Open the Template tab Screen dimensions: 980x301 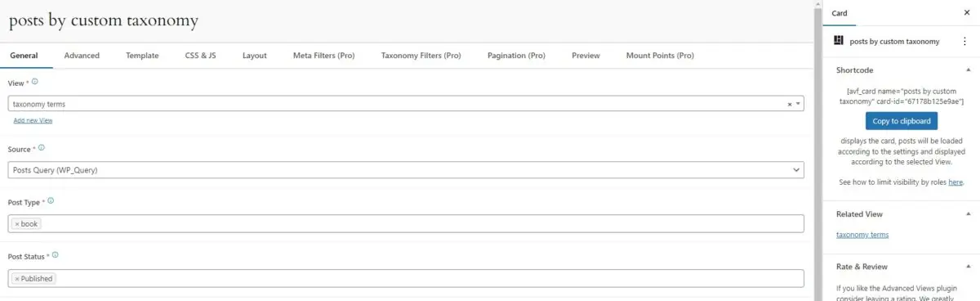coord(142,56)
